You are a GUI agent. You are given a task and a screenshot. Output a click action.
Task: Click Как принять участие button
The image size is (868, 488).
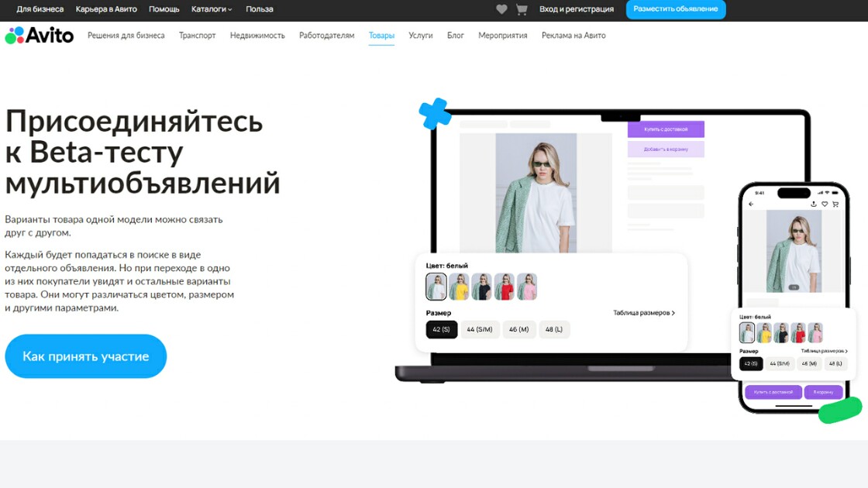click(86, 356)
